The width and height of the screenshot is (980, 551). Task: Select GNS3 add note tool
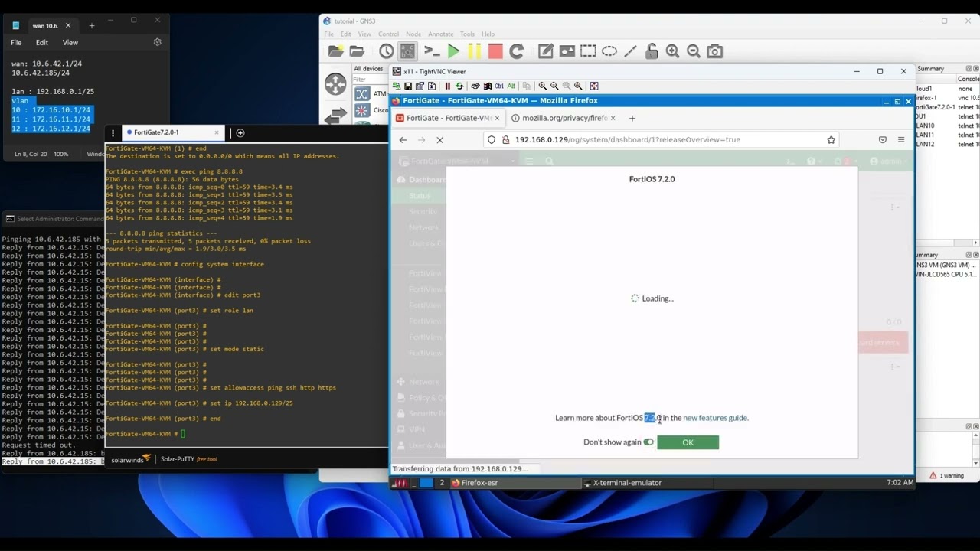click(545, 51)
